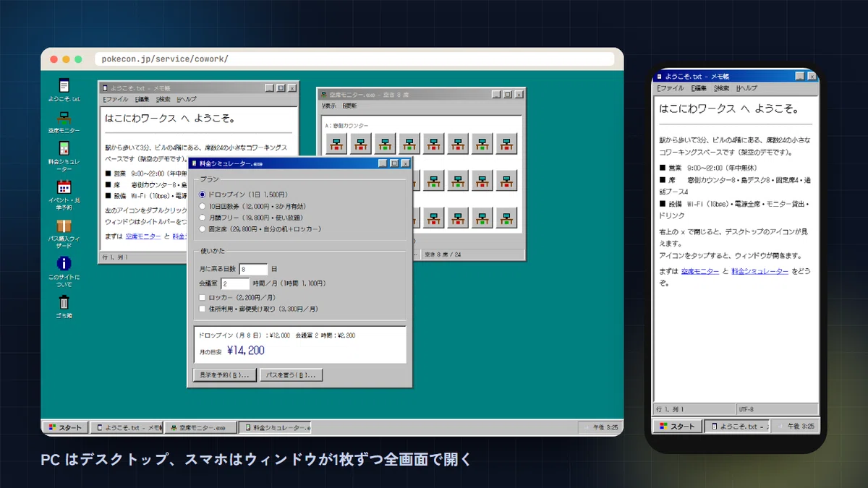This screenshot has width=868, height=488.
Task: Open ヘルプ menu in the desktop メモ帳 window
Action: [187, 99]
